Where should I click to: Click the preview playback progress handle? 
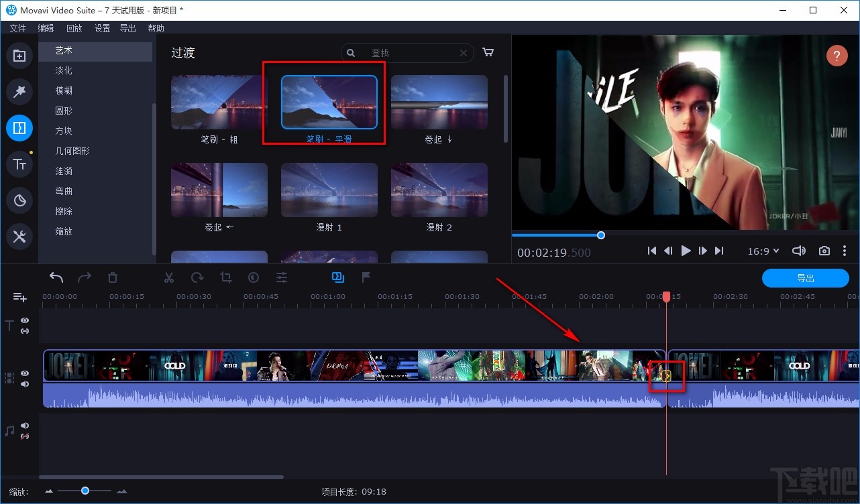coord(601,235)
